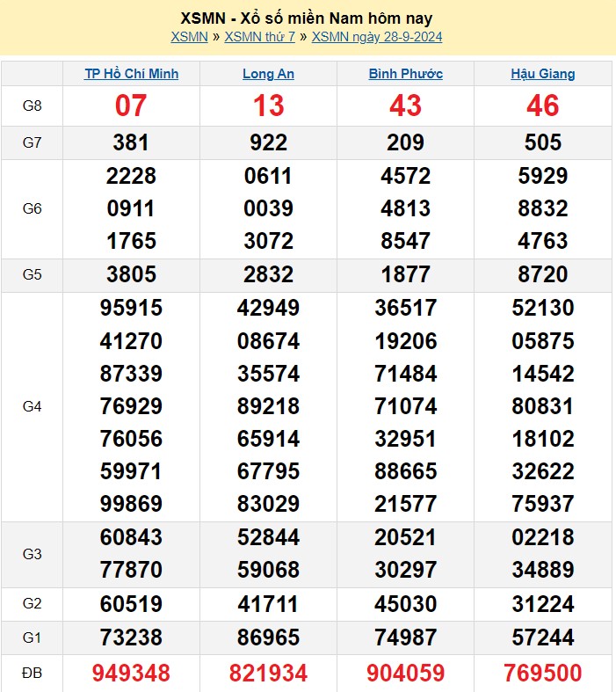Image resolution: width=616 pixels, height=692 pixels.
Task: Click the G4 row label
Action: (33, 406)
